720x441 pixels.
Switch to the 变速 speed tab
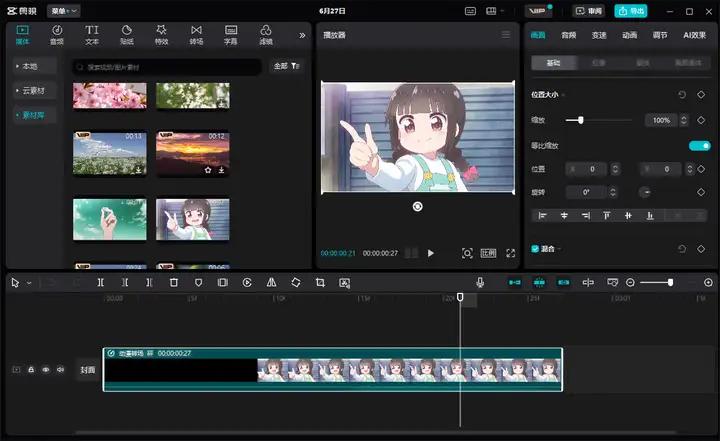[598, 35]
